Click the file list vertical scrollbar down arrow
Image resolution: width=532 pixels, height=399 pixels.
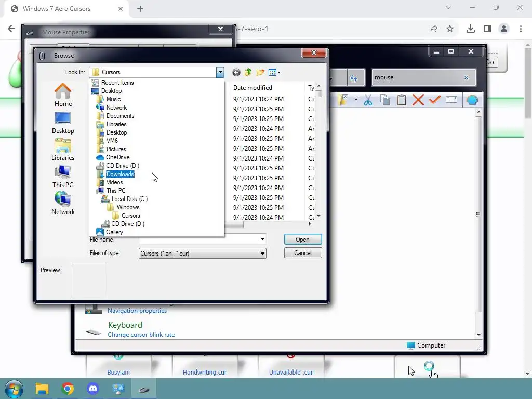[318, 216]
